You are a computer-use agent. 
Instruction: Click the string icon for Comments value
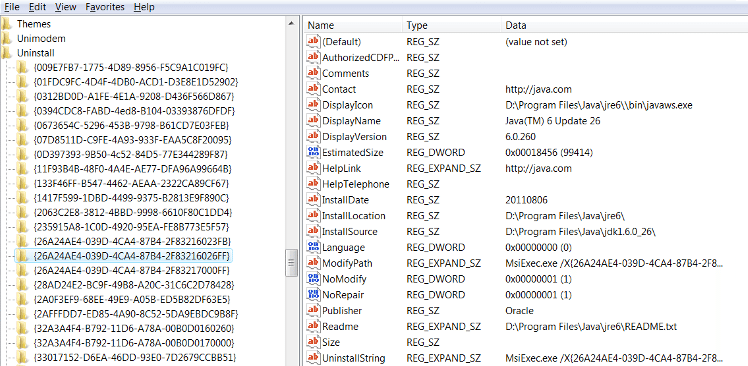(x=313, y=73)
